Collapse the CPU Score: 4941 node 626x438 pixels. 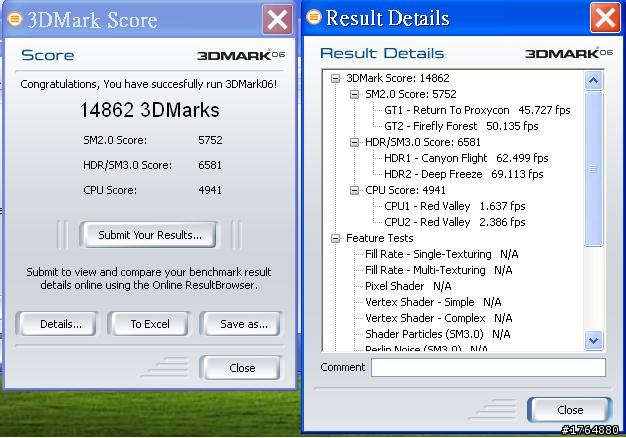point(354,190)
